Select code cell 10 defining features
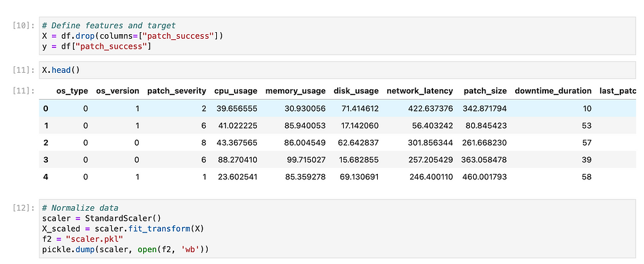Image resolution: width=644 pixels, height=264 pixels. coord(337,36)
